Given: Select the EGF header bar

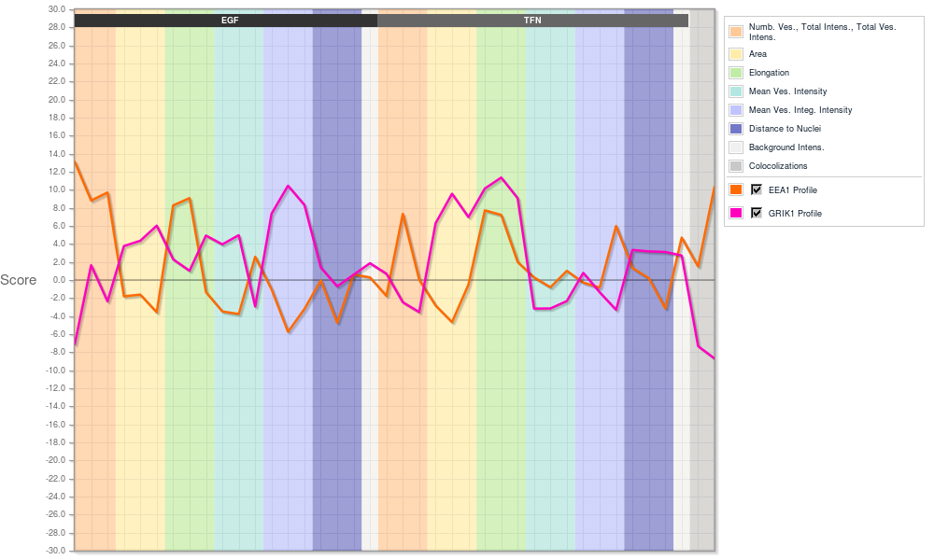Looking at the screenshot, I should tap(225, 20).
